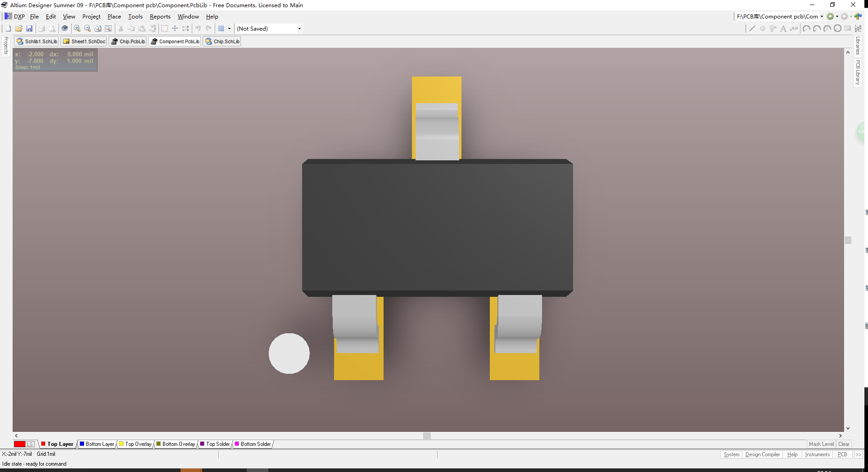Viewport: 868px width, 472px height.
Task: Click the Paste Special icon
Action: point(153,28)
